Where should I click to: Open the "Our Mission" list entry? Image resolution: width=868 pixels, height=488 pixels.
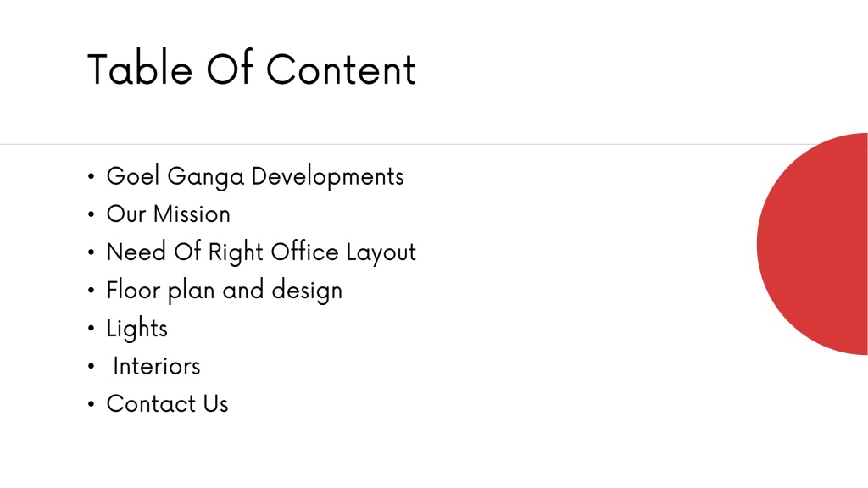pyautogui.click(x=169, y=214)
